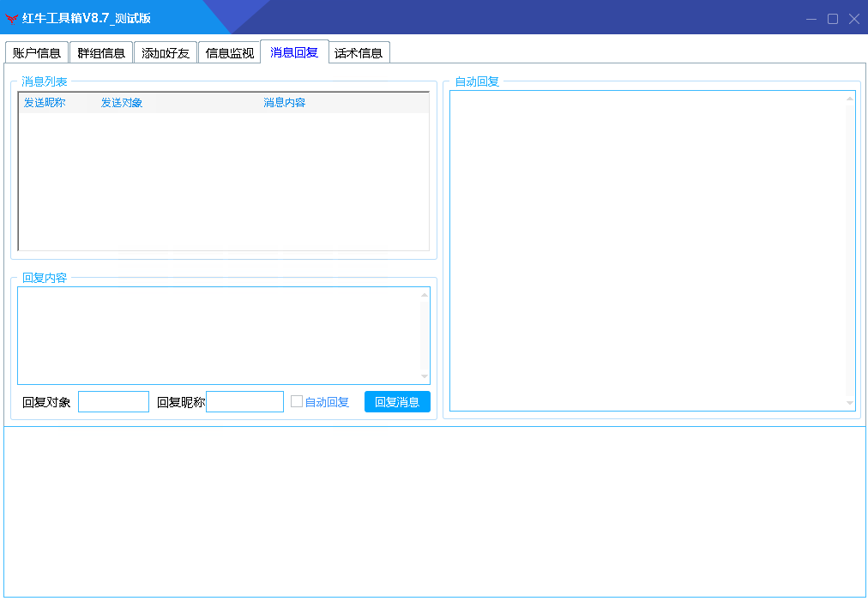Enable the 自动回复 checkbox
This screenshot has height=607, width=868.
[x=297, y=401]
